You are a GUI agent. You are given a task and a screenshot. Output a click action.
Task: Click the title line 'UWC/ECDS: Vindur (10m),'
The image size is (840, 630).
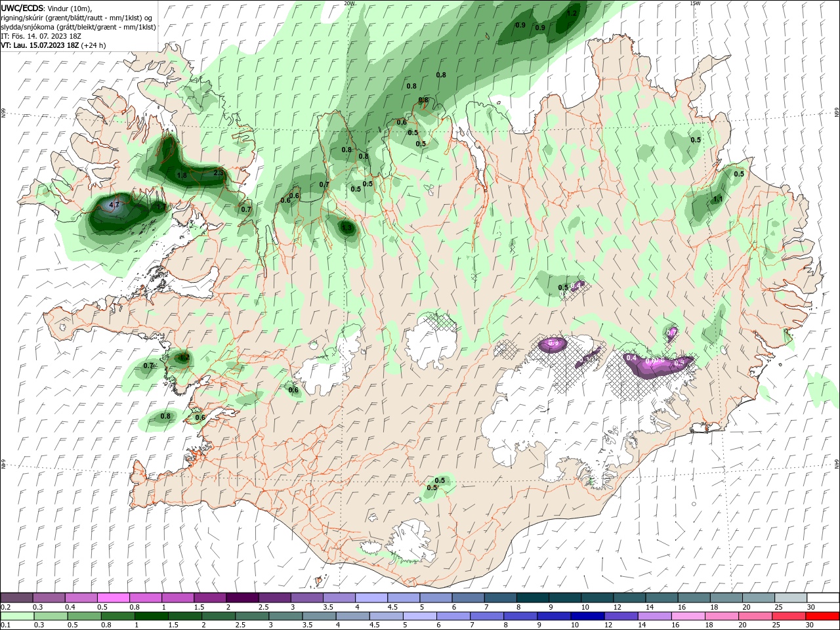click(47, 8)
